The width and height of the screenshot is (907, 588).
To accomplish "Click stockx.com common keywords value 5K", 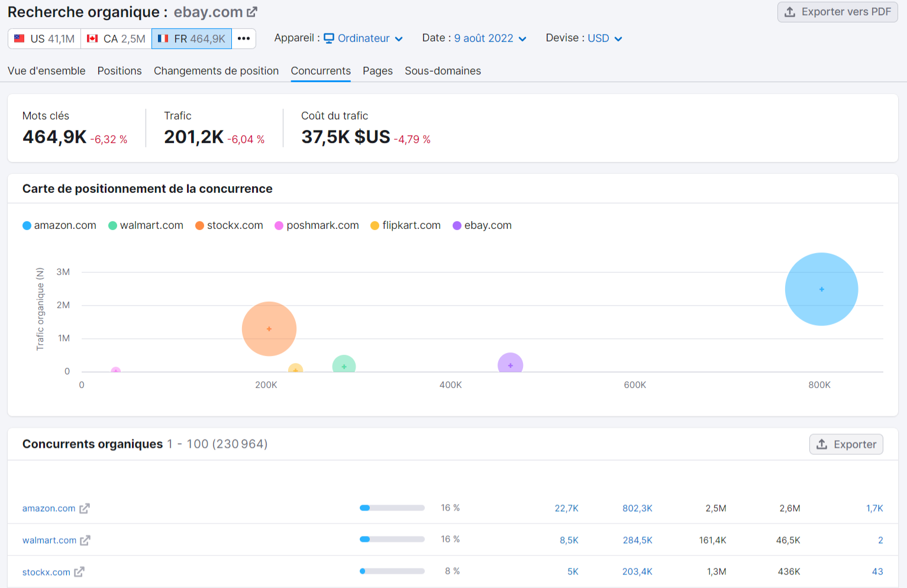I will [x=573, y=572].
